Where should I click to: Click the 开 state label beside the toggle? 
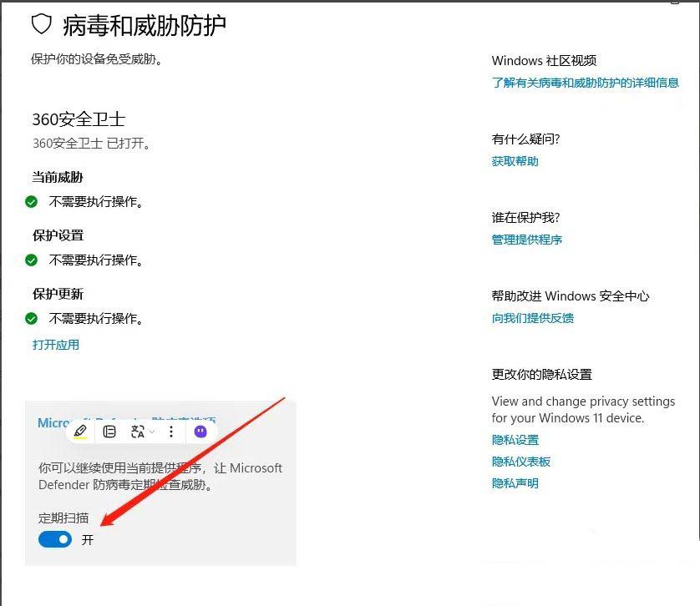tap(88, 540)
